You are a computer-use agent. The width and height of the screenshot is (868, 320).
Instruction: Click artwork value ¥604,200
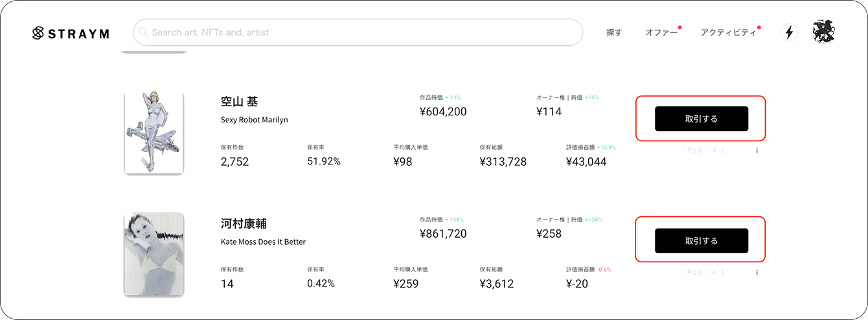tap(443, 111)
